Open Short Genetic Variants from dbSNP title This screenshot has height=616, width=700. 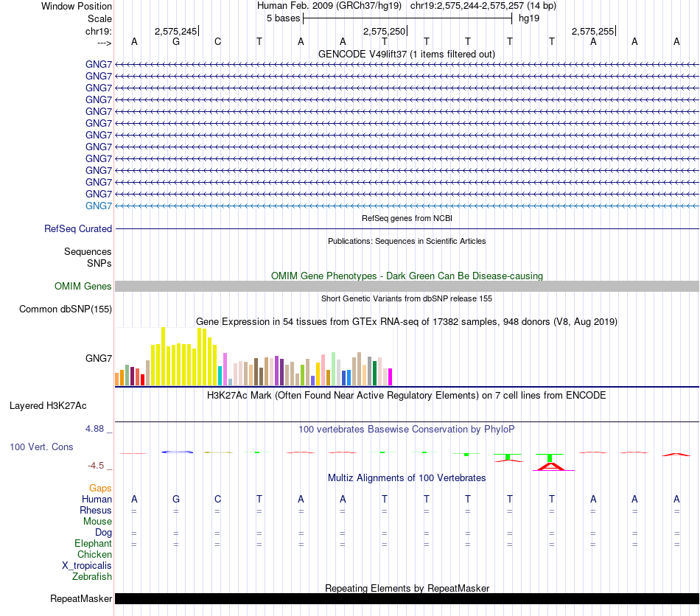click(x=407, y=298)
